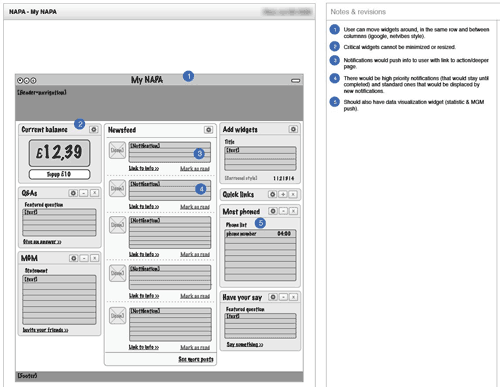Follow the Give an answer link
500x387 pixels.
point(42,241)
